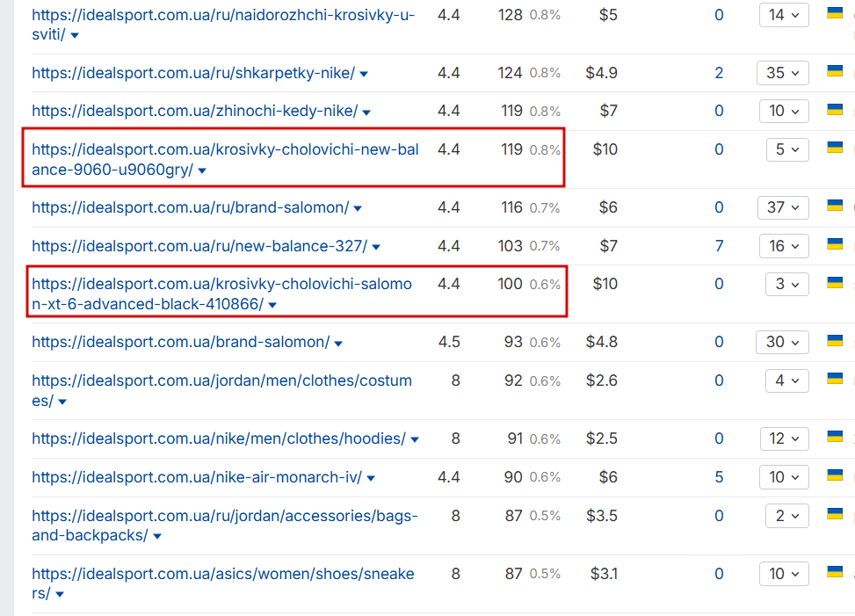The image size is (855, 616).
Task: Click the 4.5 value in brand-salomon row
Action: point(449,343)
